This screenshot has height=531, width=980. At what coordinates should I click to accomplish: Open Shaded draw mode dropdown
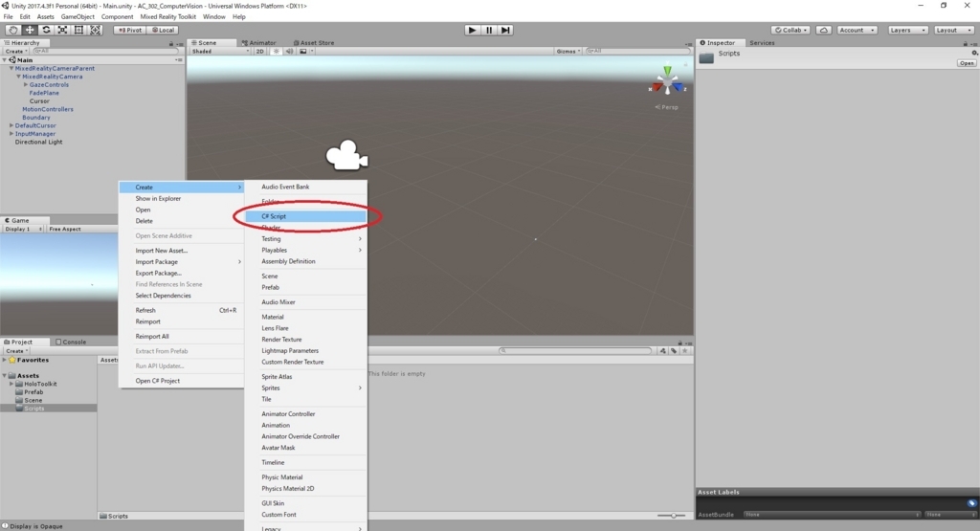pyautogui.click(x=220, y=52)
